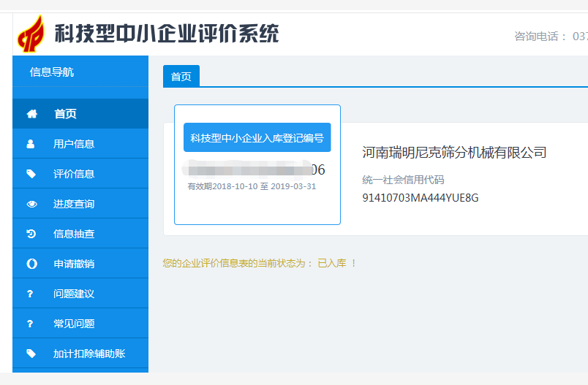Click the 信息导航 sidebar header
The image size is (588, 385).
point(52,72)
